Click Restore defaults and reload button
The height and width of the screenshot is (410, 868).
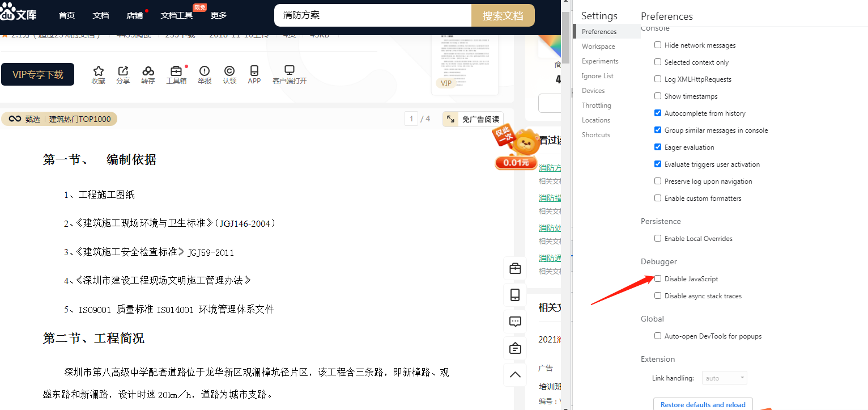(x=703, y=404)
